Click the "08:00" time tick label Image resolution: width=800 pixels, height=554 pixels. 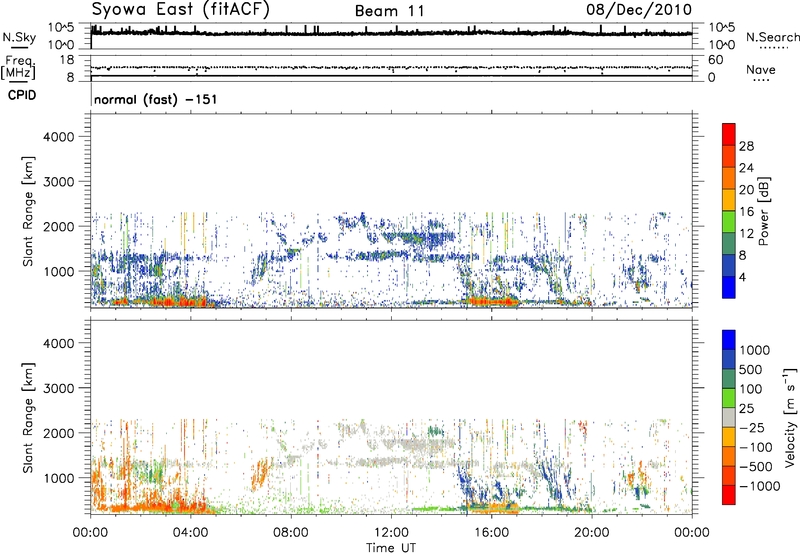(291, 533)
